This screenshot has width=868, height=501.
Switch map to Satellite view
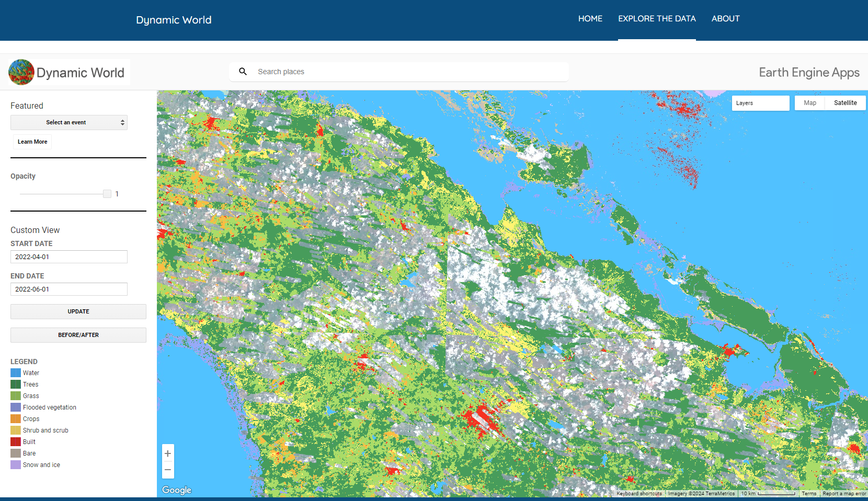tap(846, 103)
